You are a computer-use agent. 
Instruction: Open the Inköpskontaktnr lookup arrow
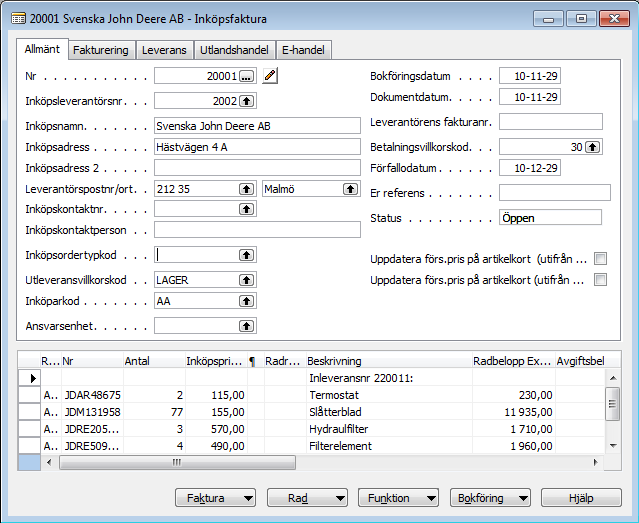246,209
